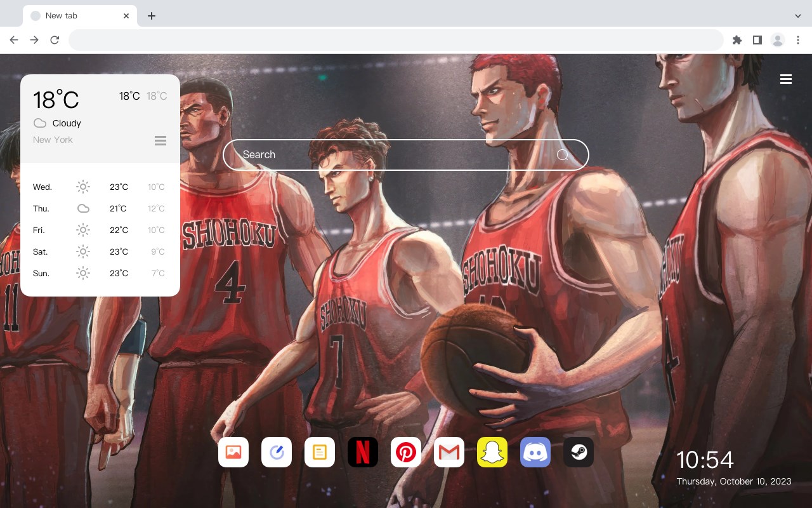The image size is (812, 508).
Task: Go back with the browser arrow
Action: coord(14,40)
